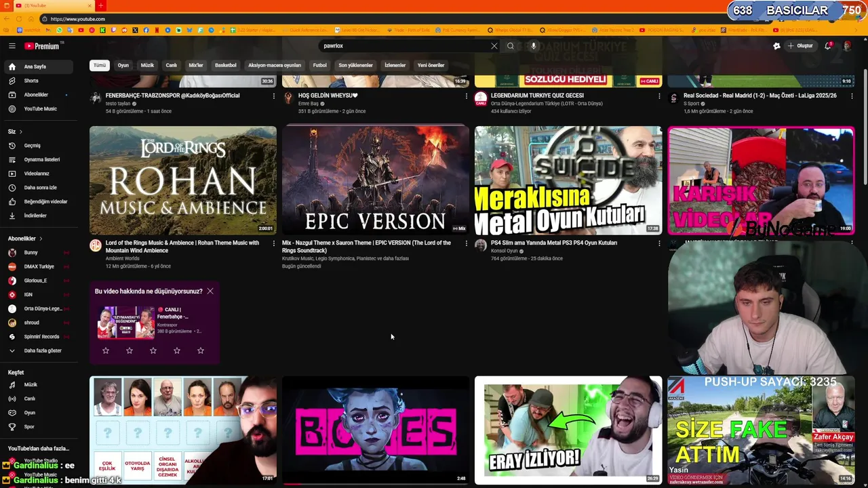Select Aksiyon-macera oyunları chip

pos(275,65)
